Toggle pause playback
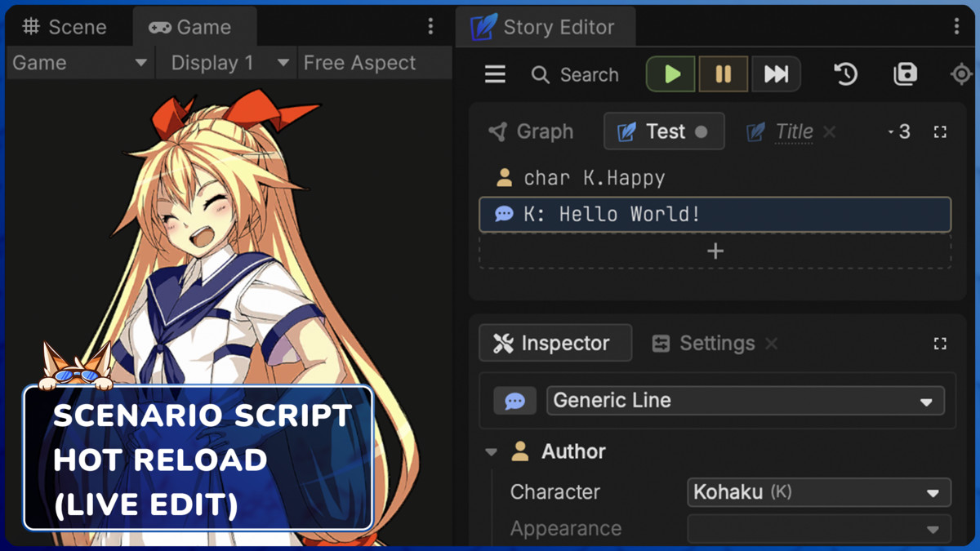Viewport: 980px width, 551px height. click(723, 73)
